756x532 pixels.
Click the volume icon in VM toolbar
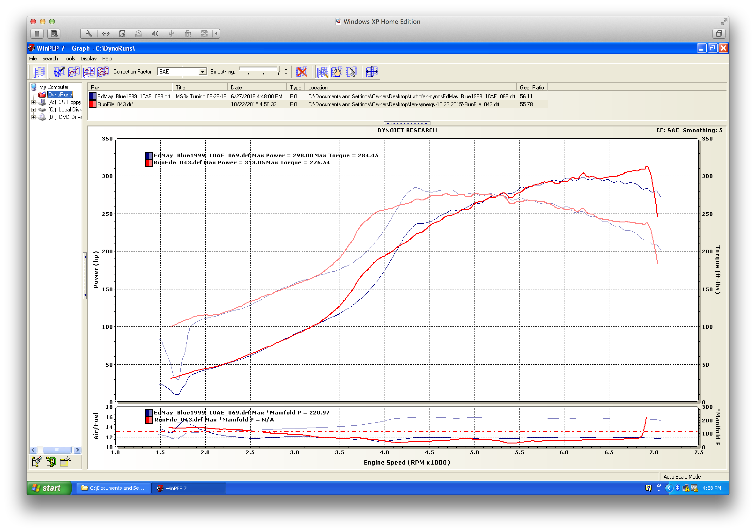[155, 33]
